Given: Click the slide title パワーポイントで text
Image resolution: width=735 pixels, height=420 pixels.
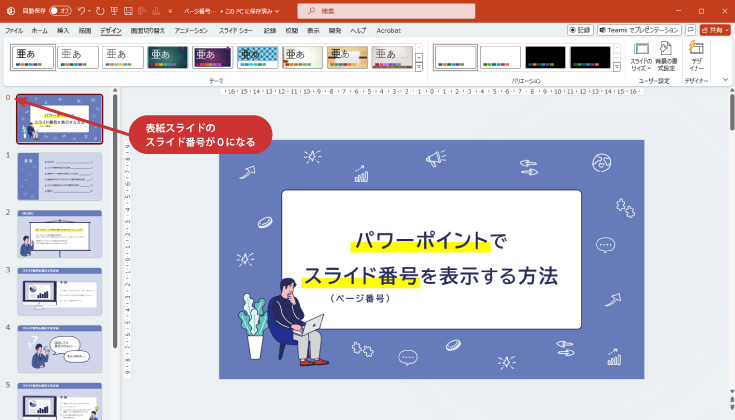Looking at the screenshot, I should (431, 241).
